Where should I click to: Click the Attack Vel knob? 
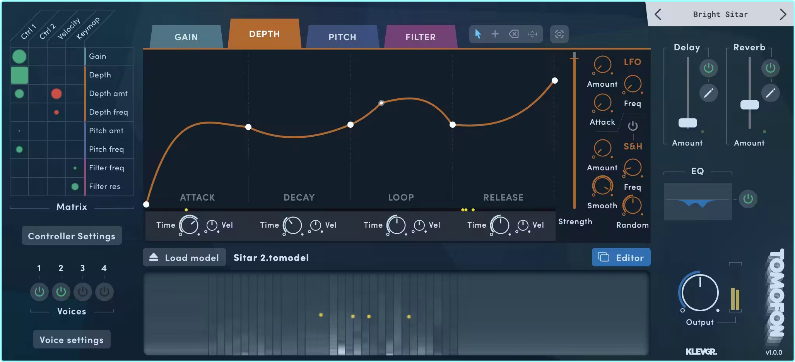pos(212,225)
